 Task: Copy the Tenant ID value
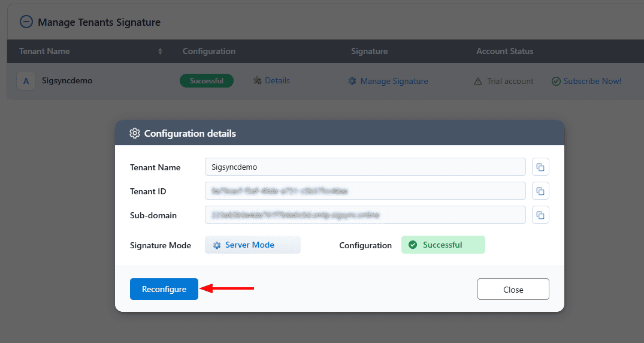click(540, 191)
